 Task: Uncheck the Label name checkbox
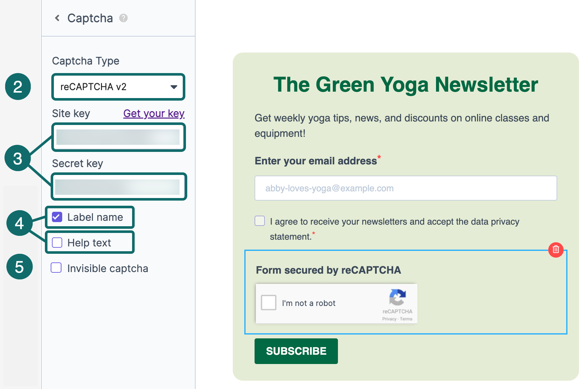[x=57, y=217]
